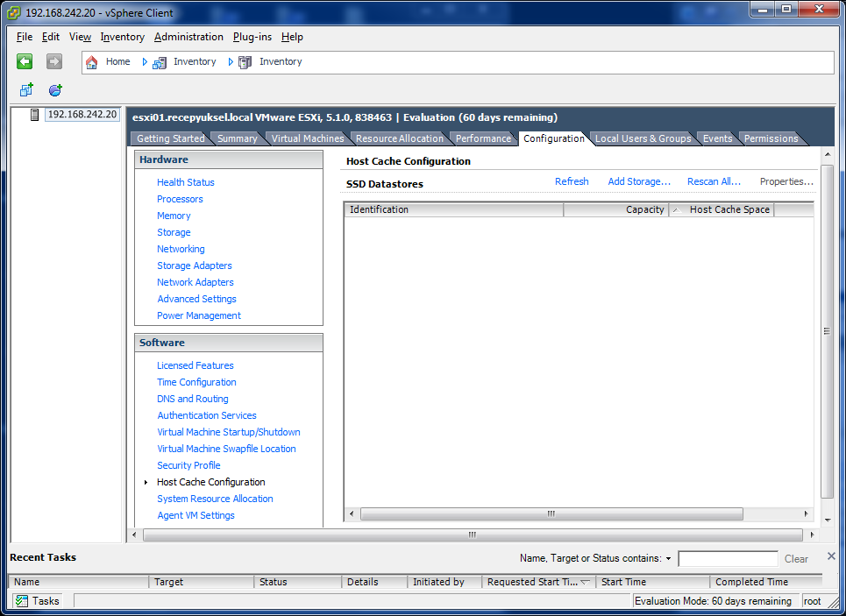The image size is (846, 616).
Task: Open Authentication Services link
Action: (207, 416)
